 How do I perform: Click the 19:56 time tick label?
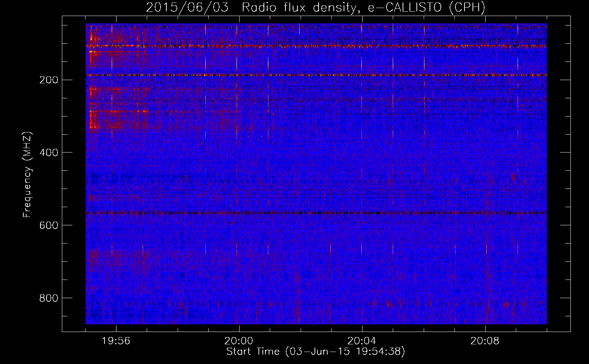[x=116, y=341]
